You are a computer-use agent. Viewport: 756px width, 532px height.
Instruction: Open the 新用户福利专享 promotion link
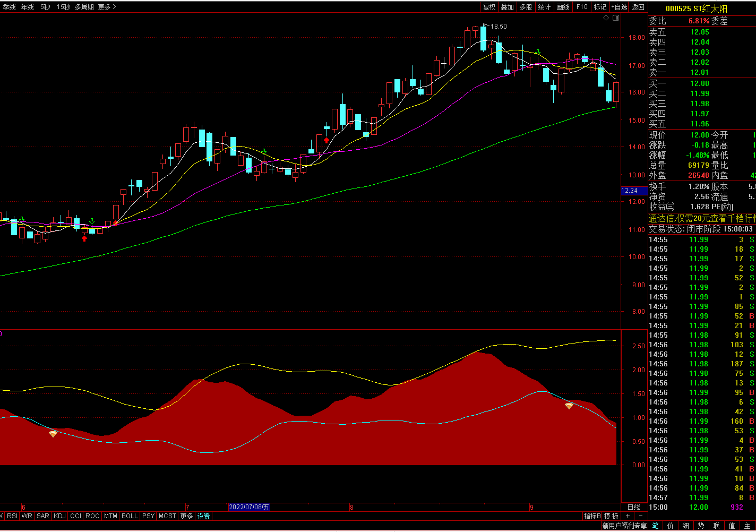[624, 526]
